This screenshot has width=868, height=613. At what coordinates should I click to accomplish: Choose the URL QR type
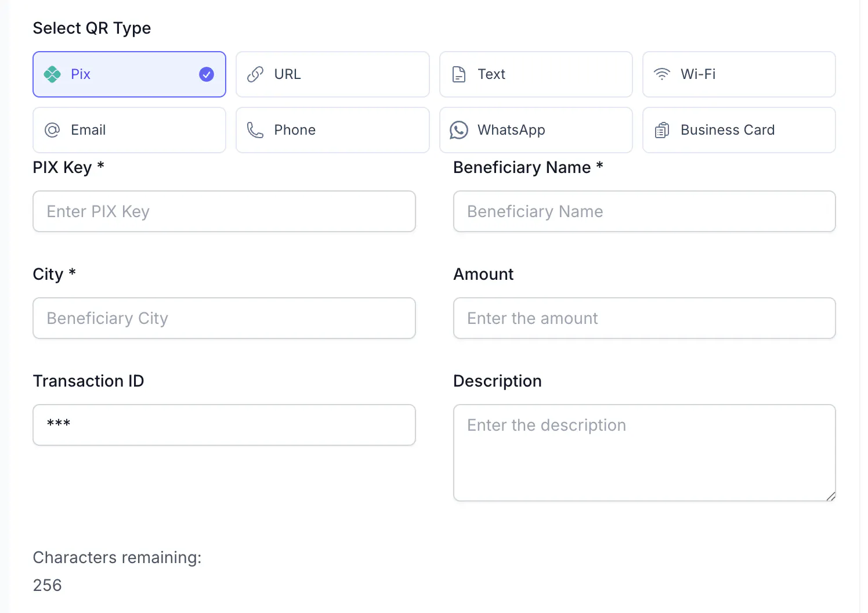[x=332, y=74]
